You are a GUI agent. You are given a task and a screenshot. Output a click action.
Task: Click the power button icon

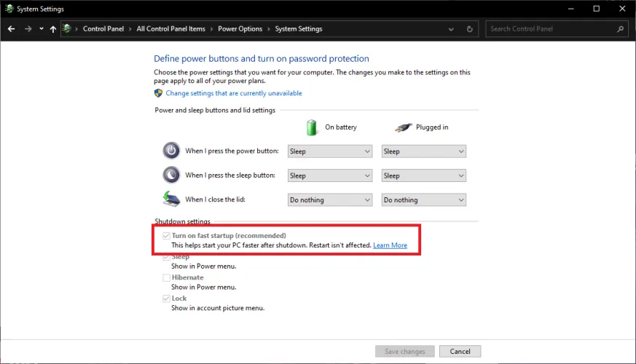point(170,151)
